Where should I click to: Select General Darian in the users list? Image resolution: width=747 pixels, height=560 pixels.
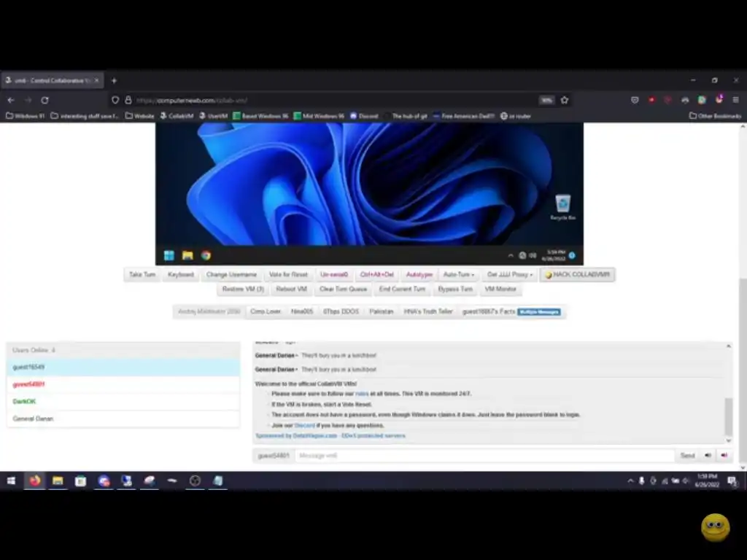click(123, 419)
